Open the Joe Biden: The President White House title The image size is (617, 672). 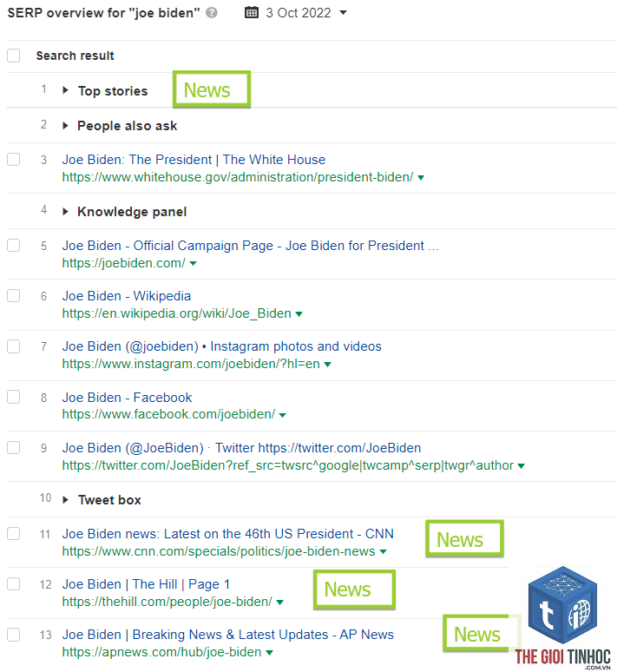click(194, 160)
